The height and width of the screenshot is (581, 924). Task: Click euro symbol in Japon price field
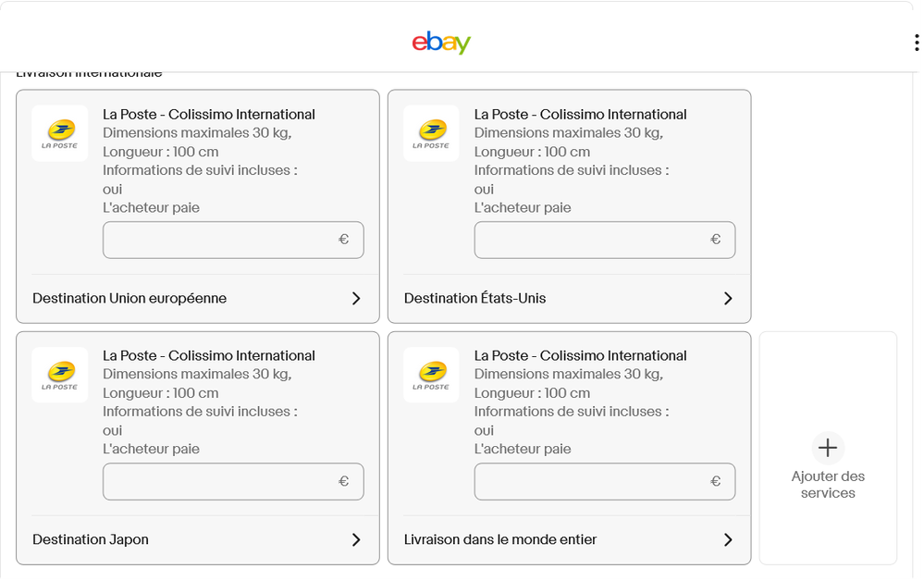[343, 481]
